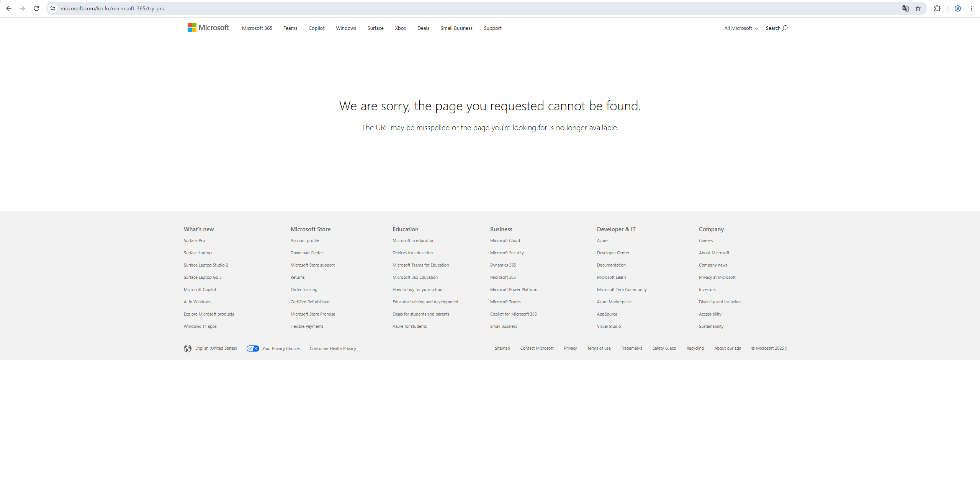
Task: Open site information icon in address bar
Action: click(53, 8)
